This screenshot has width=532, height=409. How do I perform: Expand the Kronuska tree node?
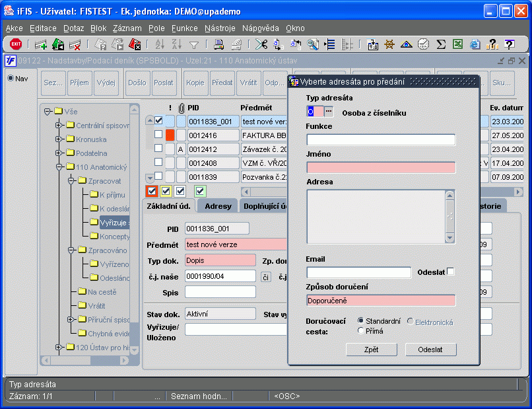click(x=59, y=139)
